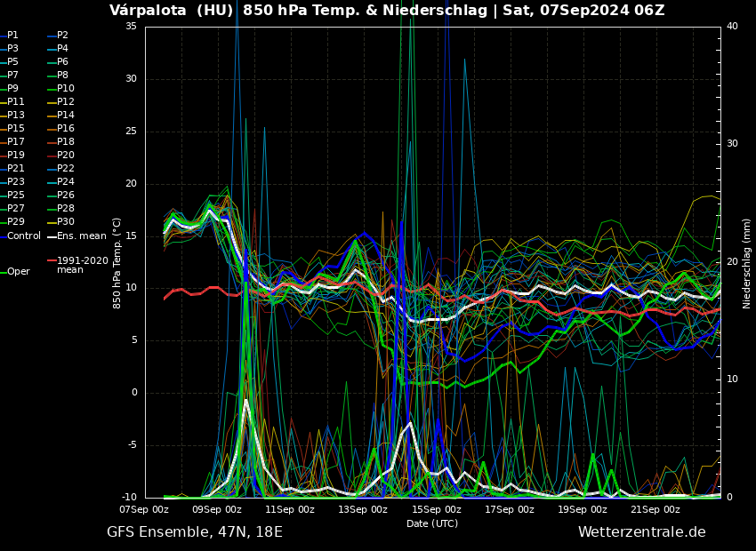Click the P30 ensemble member label
Screen dimensions: 756x551
(x=66, y=222)
